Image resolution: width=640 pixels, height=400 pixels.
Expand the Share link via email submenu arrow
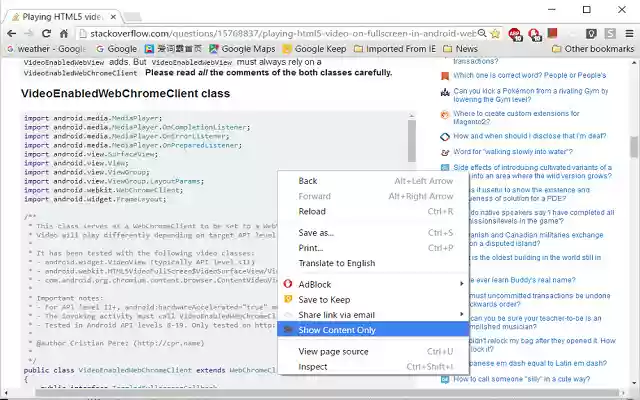[x=462, y=314]
